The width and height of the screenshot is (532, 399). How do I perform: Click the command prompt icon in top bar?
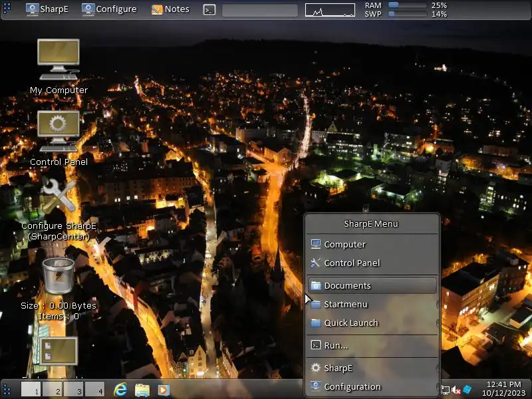[x=209, y=10]
